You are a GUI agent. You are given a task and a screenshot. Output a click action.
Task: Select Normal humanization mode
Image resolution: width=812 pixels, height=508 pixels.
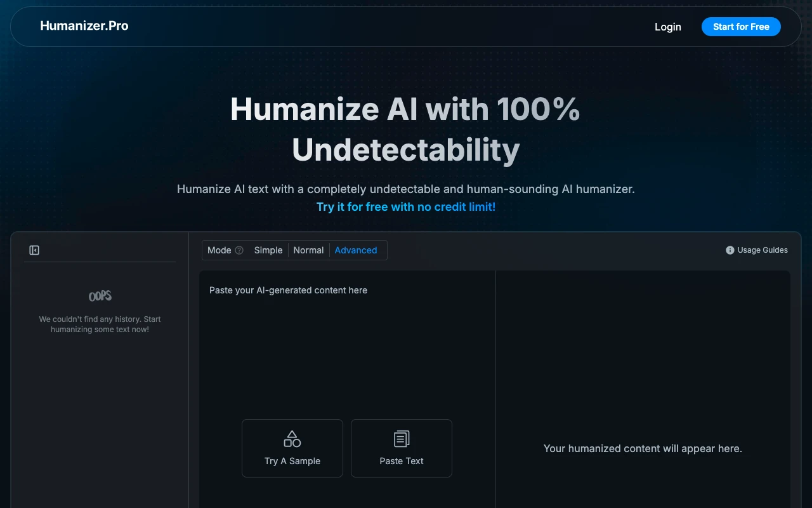[x=308, y=250]
